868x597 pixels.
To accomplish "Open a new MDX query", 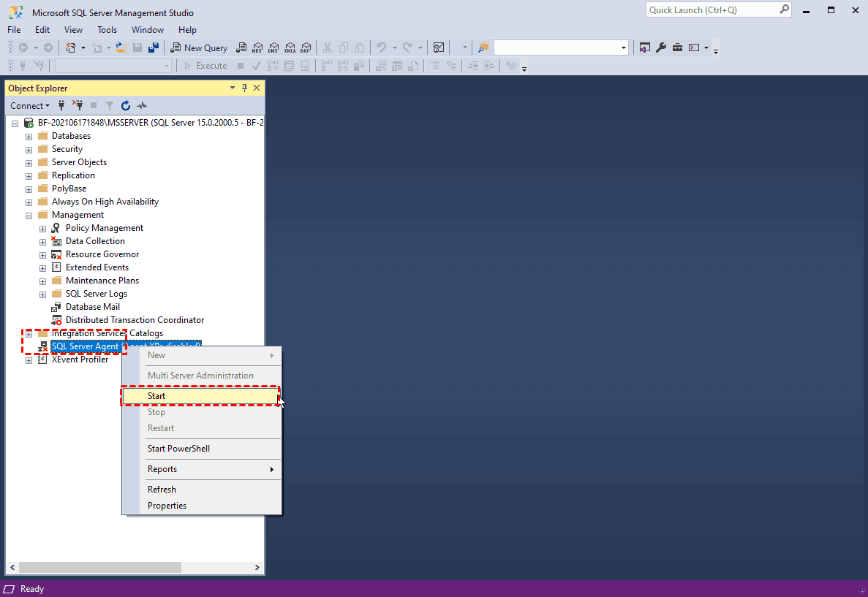I will (x=257, y=48).
